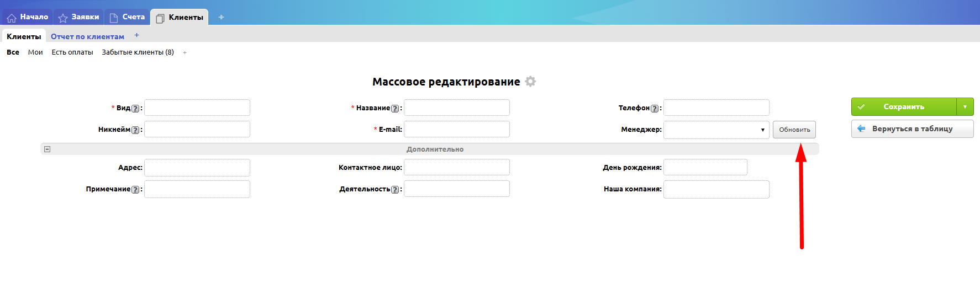
Task: Open the Счета tab
Action: [127, 17]
